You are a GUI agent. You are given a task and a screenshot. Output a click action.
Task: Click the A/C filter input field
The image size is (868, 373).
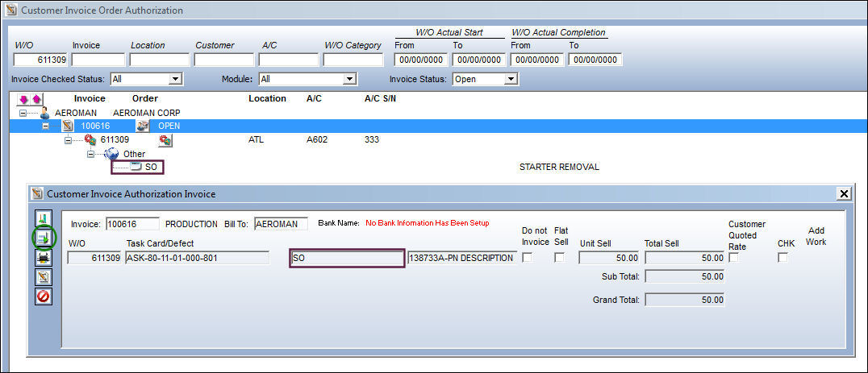pyautogui.click(x=289, y=60)
